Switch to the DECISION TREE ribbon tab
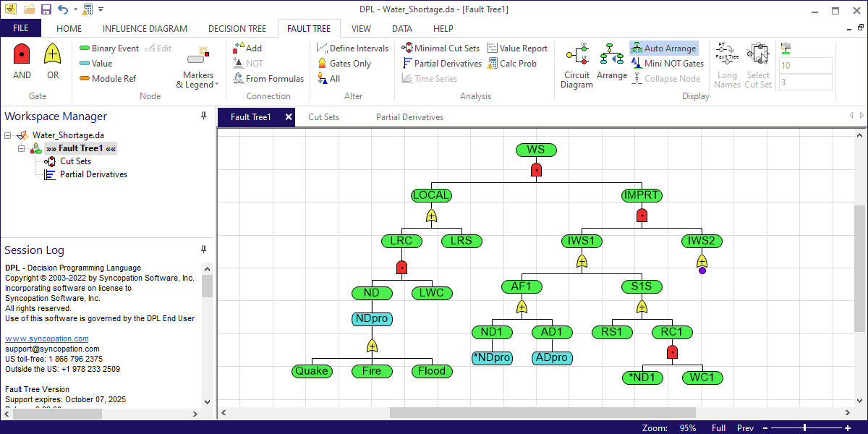This screenshot has height=434, width=868. [237, 28]
